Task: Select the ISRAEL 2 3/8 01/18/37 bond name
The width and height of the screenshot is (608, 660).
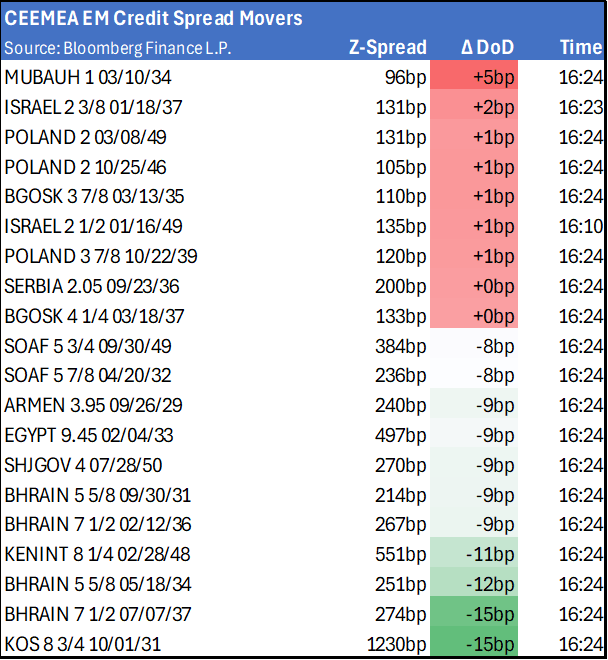Action: pyautogui.click(x=94, y=108)
